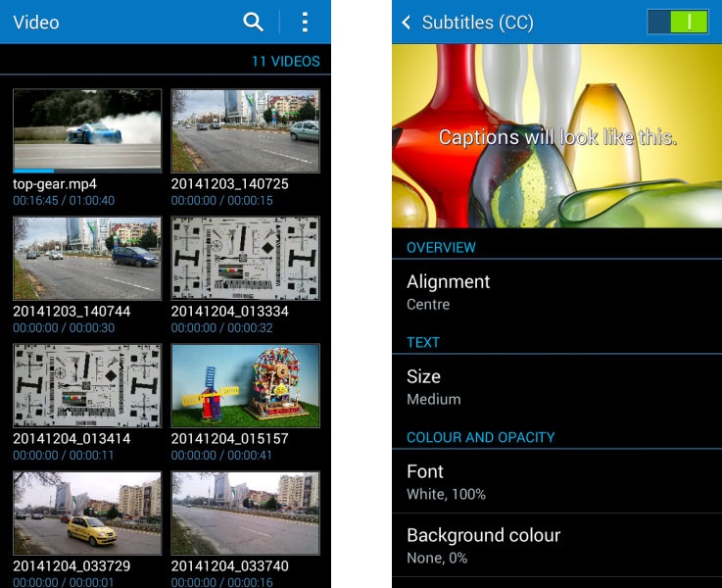Screen dimensions: 722x588
Task: Open search in the Video app
Action: point(253,23)
